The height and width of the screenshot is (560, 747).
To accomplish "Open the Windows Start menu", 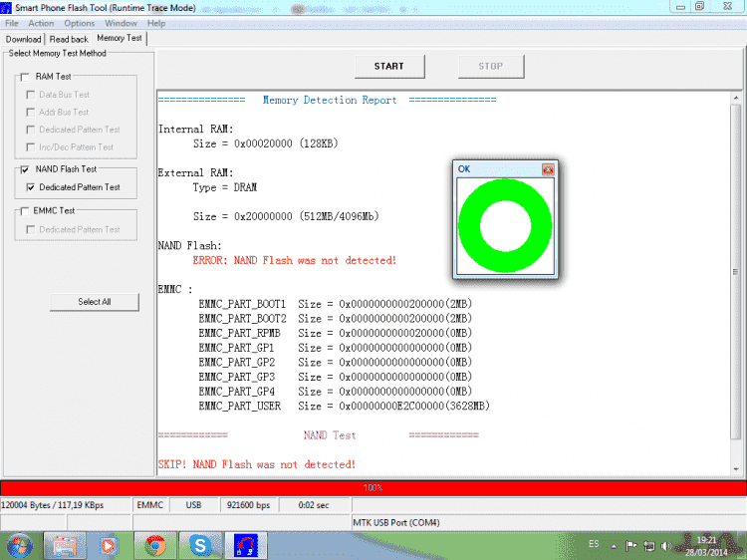I will pos(19,546).
